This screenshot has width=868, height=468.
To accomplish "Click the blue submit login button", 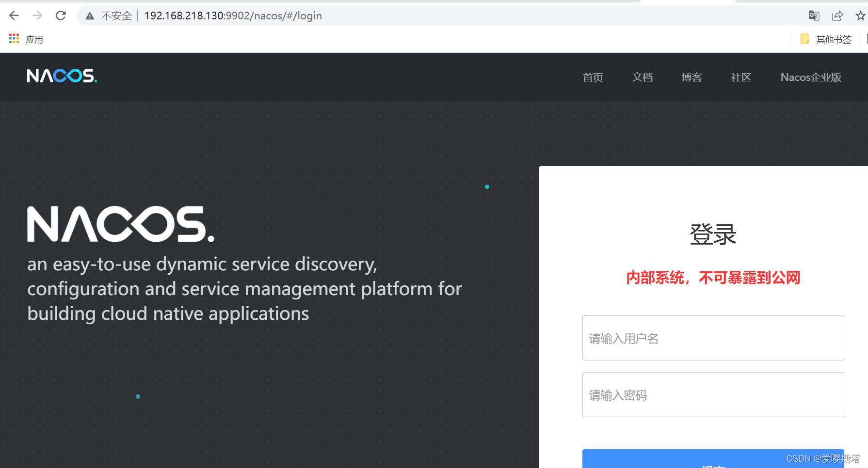I will click(713, 459).
